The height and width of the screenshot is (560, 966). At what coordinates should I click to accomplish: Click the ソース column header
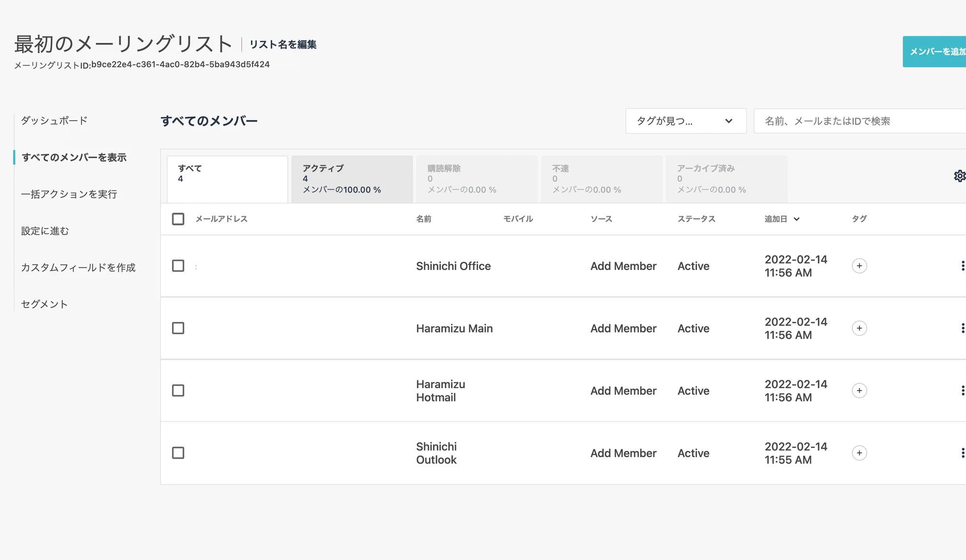601,219
